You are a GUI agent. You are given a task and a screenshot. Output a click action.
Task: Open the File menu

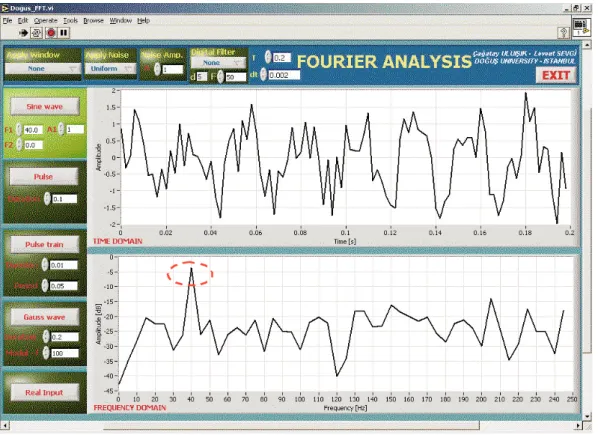click(7, 21)
